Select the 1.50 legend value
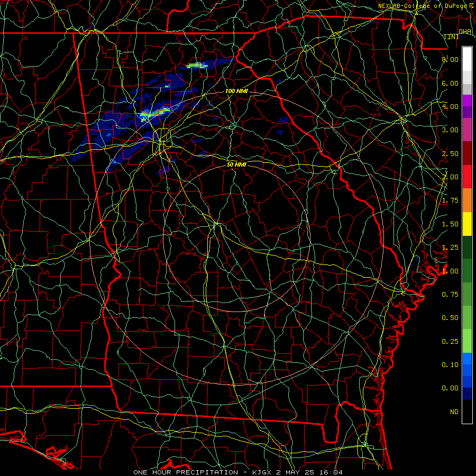Screen dimensions: 476x476 click(x=450, y=224)
